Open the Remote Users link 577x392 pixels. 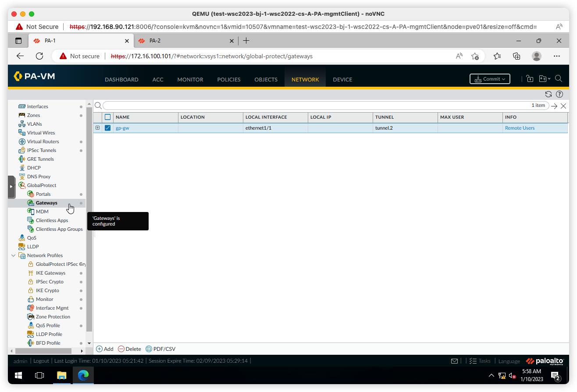point(520,128)
